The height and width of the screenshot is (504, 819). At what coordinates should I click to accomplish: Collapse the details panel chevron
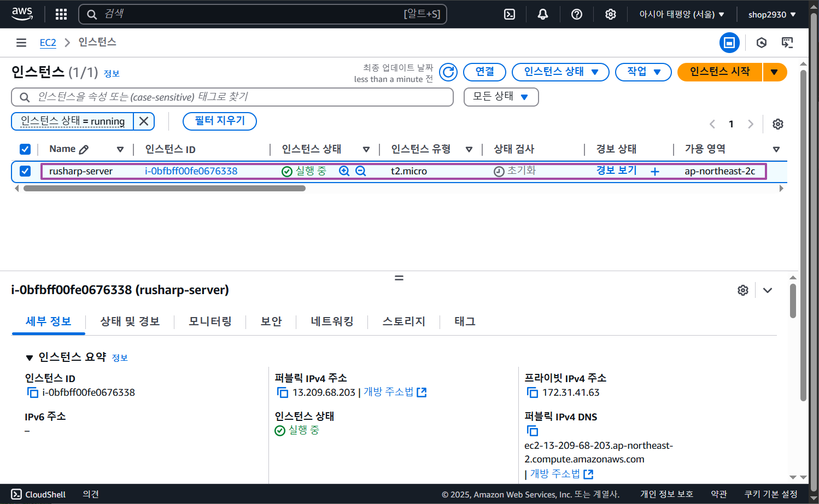point(768,290)
